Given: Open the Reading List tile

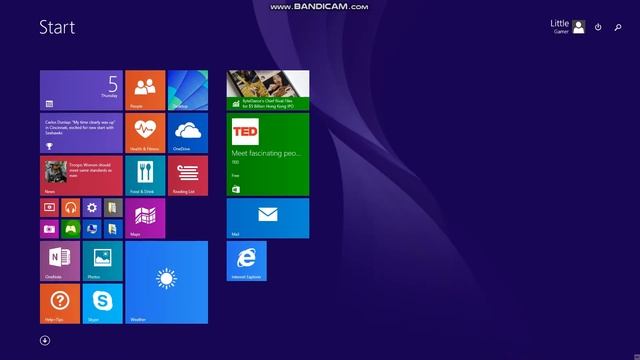Looking at the screenshot, I should point(188,176).
